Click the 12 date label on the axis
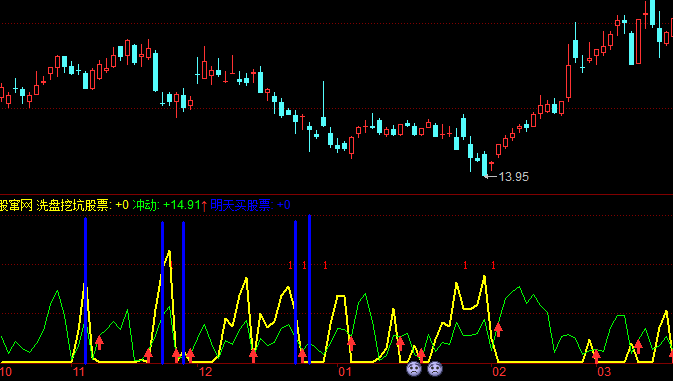 206,372
